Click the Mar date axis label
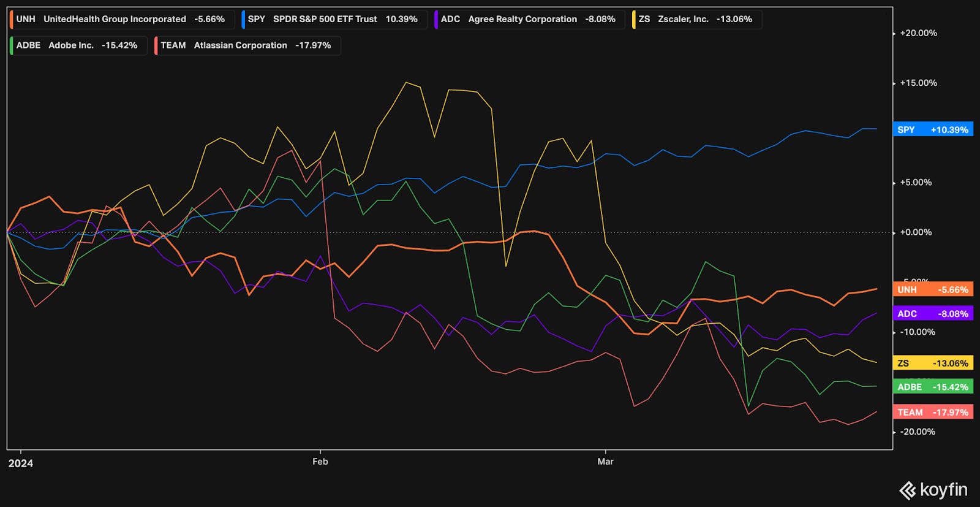 (x=605, y=462)
